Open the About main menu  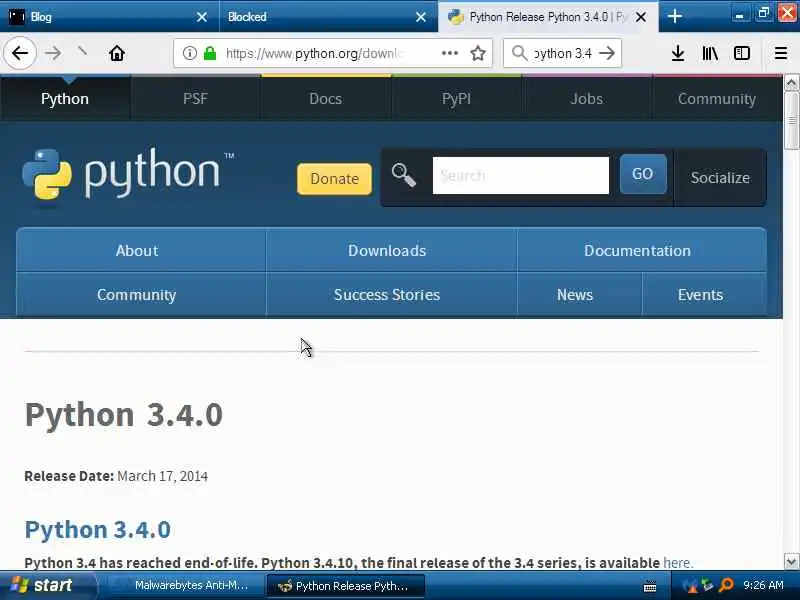[137, 251]
